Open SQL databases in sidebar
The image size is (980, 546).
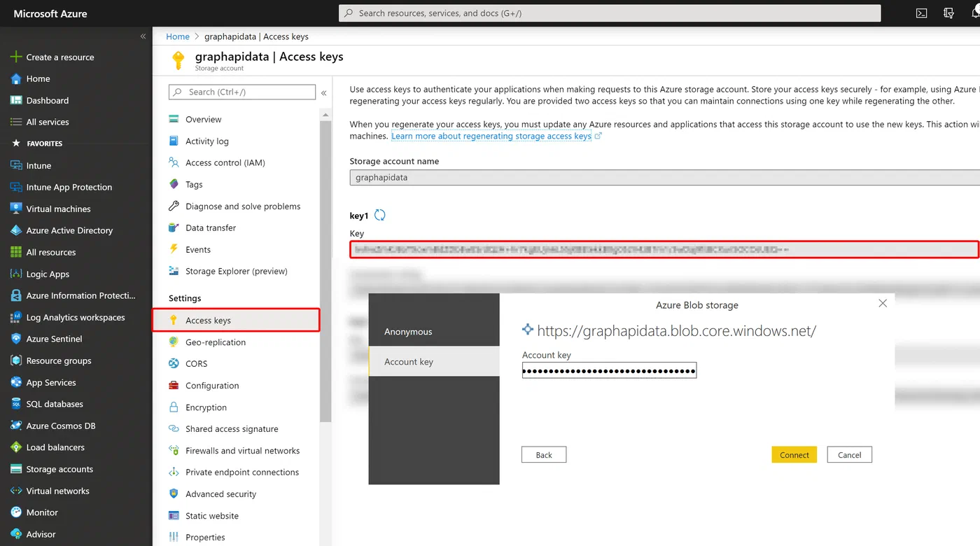pyautogui.click(x=55, y=404)
